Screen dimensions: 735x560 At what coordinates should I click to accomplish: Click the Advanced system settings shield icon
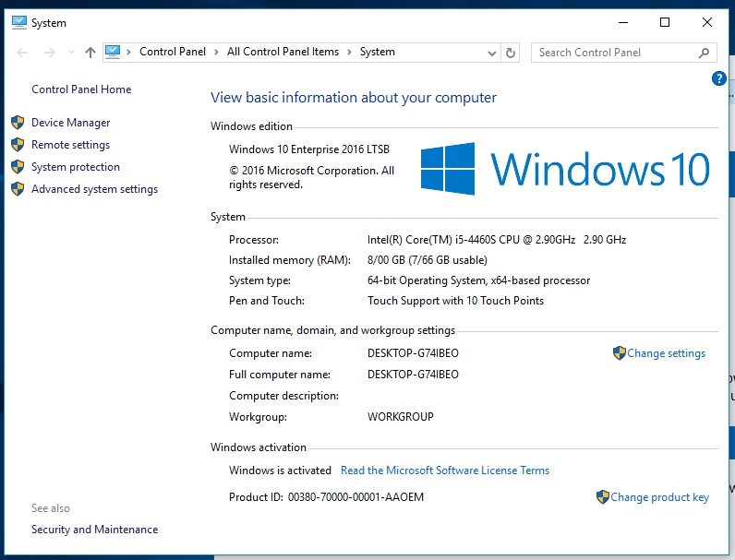[18, 189]
